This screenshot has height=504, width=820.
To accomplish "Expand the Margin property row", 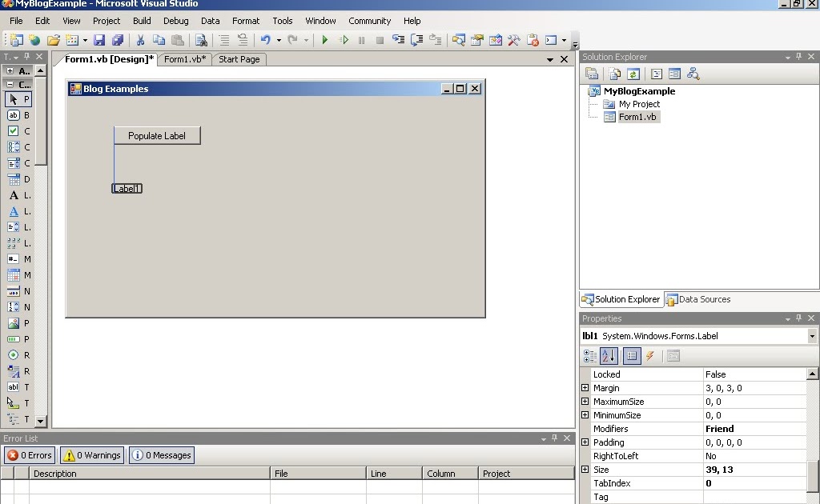I will tap(585, 388).
